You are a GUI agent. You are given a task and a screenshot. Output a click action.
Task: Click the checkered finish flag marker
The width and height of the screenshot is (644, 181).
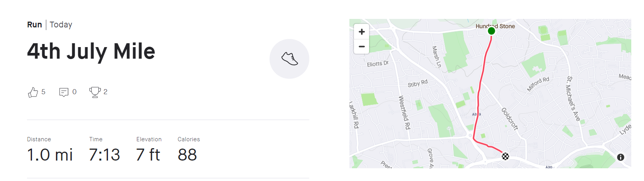click(x=506, y=156)
